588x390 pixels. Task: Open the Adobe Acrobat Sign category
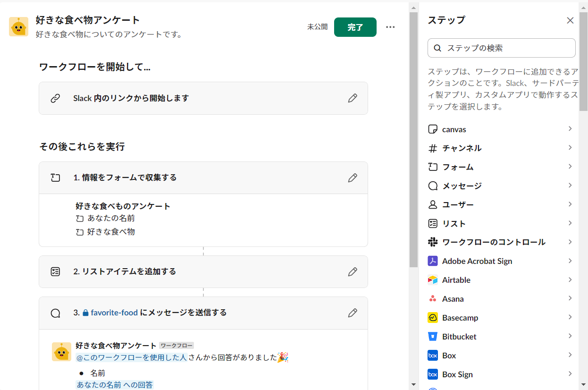click(501, 261)
